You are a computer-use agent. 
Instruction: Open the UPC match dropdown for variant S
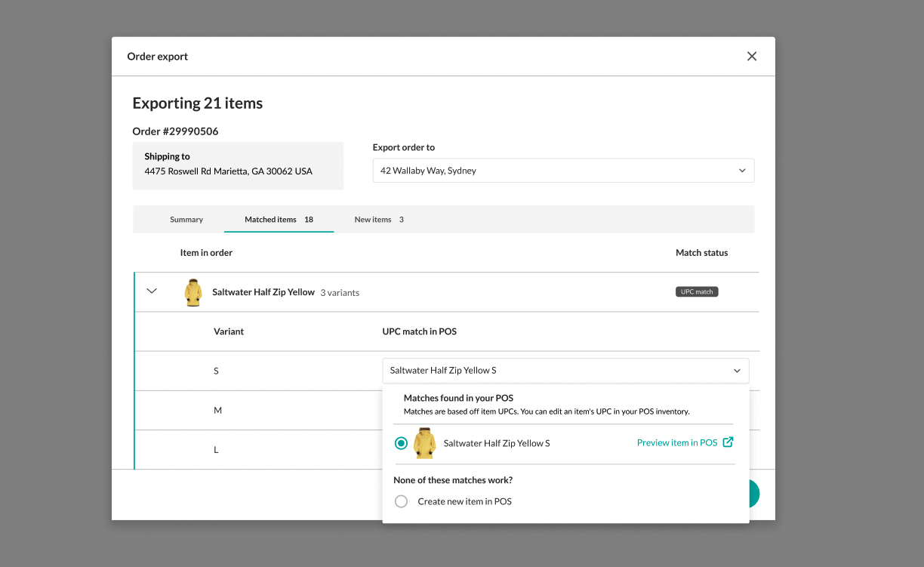(x=565, y=371)
